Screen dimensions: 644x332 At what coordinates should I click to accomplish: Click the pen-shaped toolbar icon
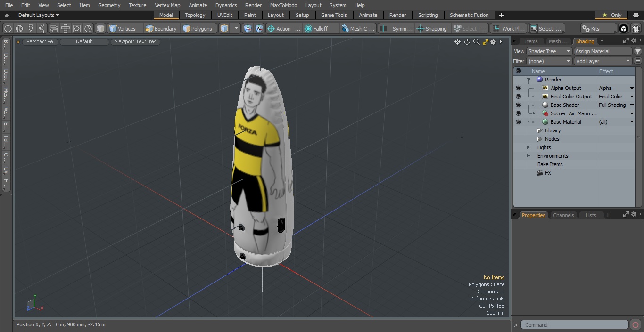click(x=31, y=29)
